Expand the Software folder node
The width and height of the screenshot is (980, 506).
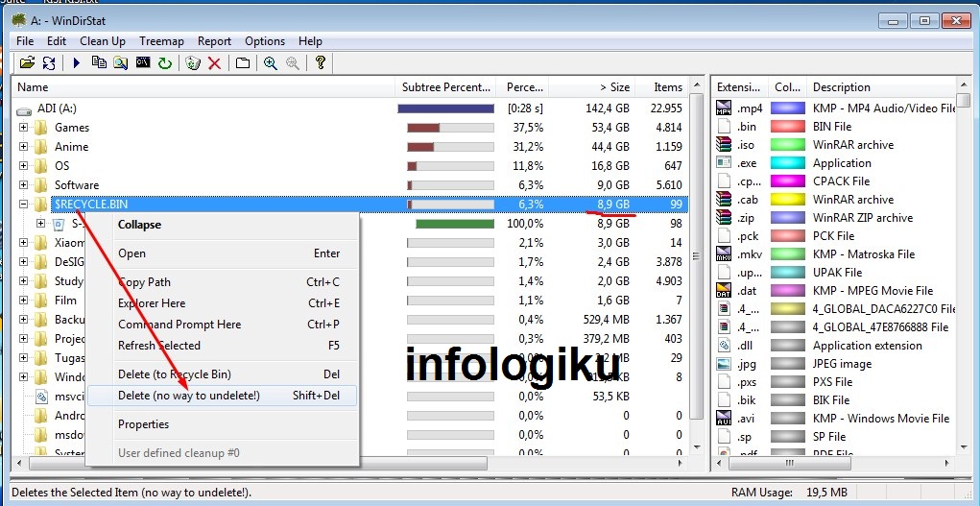click(23, 185)
